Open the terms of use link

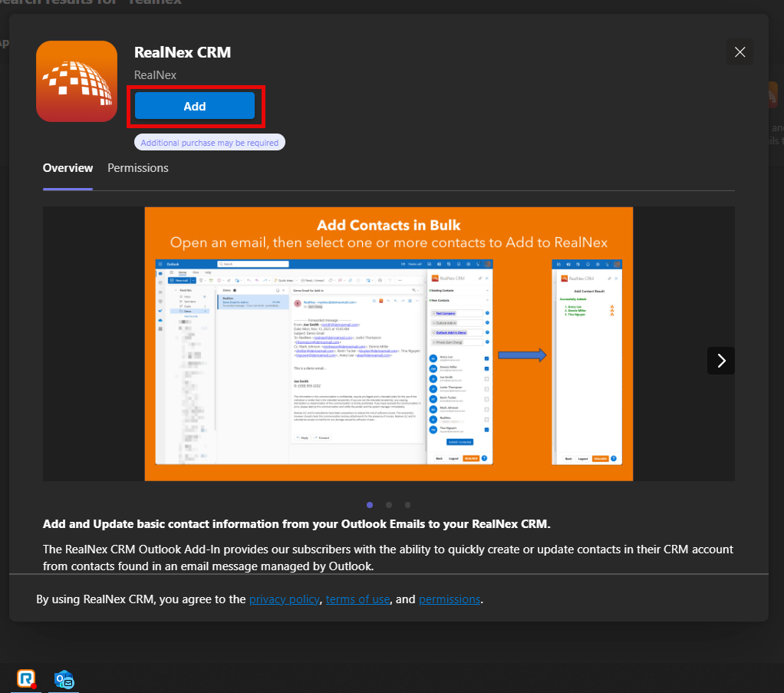tap(357, 599)
